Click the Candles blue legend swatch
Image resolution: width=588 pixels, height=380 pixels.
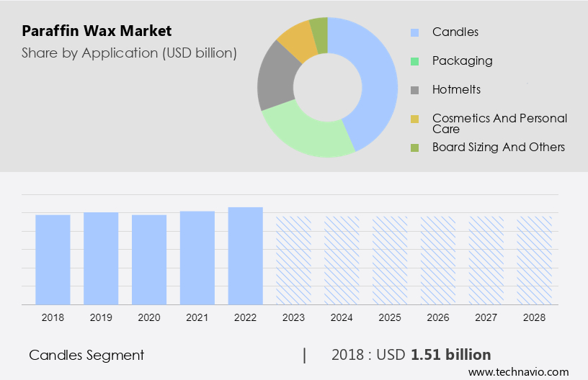coord(414,32)
